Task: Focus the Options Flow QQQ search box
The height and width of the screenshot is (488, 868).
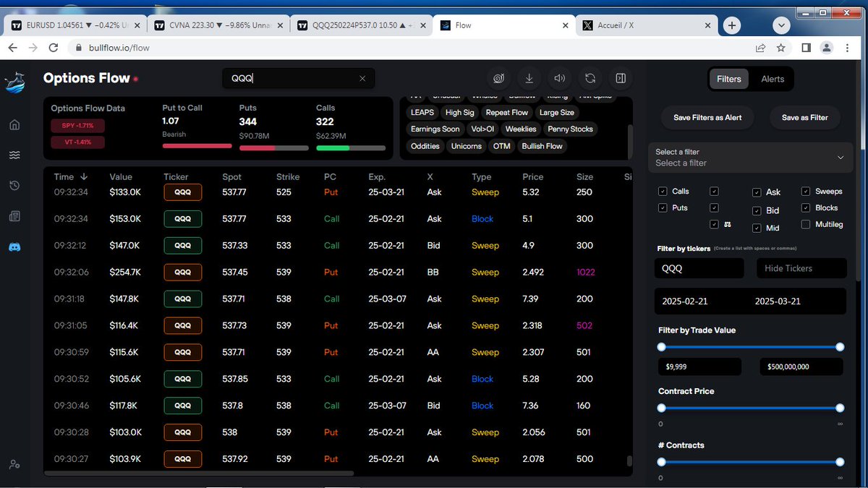Action: tap(298, 79)
